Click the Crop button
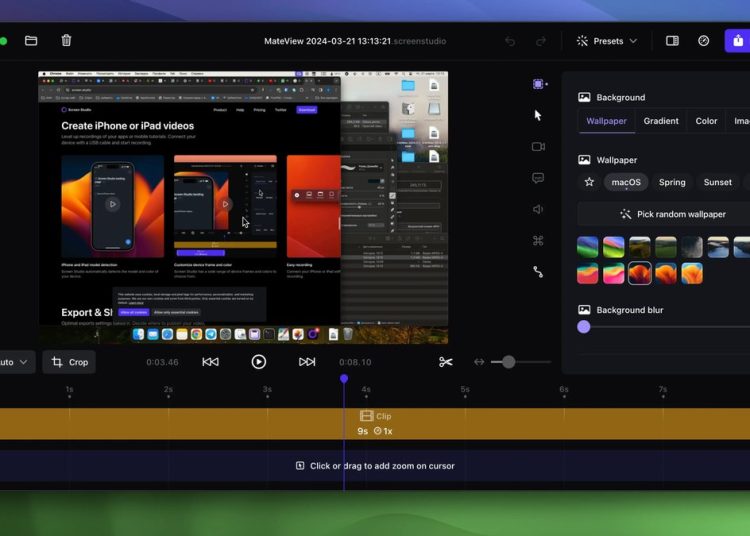The image size is (750, 536). [69, 362]
